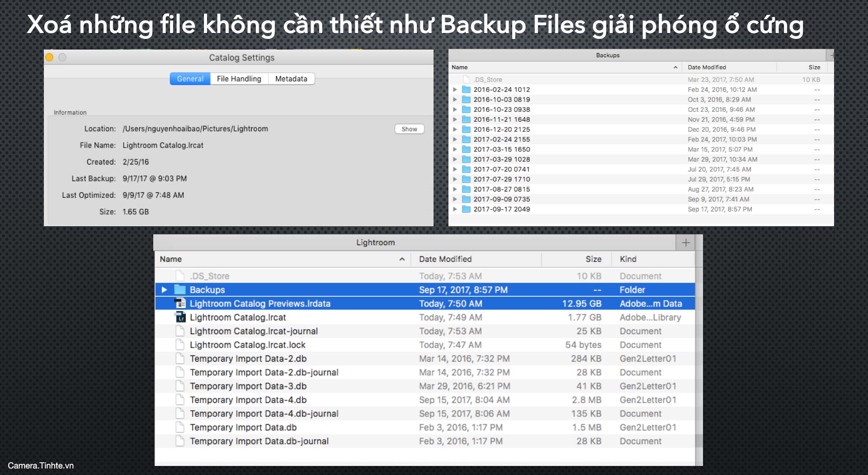The height and width of the screenshot is (475, 868).
Task: Select the 2017-07-29 1710 folder icon
Action: (x=466, y=179)
